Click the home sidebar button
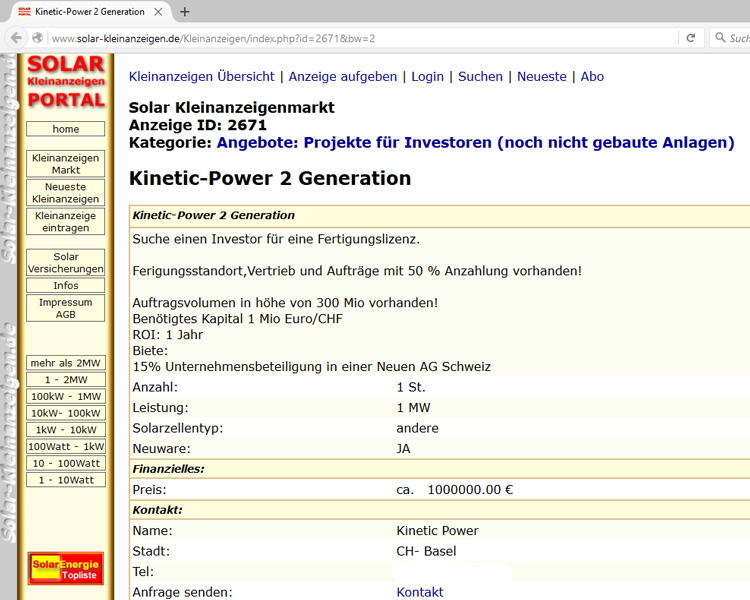This screenshot has height=600, width=750. coord(66,129)
